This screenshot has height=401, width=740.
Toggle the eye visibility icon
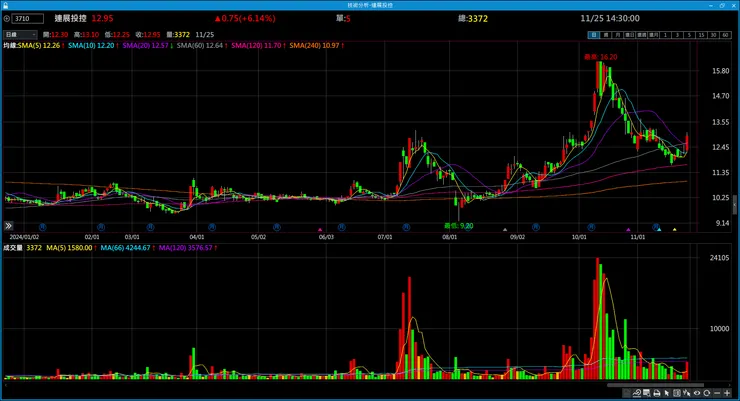pyautogui.click(x=697, y=393)
